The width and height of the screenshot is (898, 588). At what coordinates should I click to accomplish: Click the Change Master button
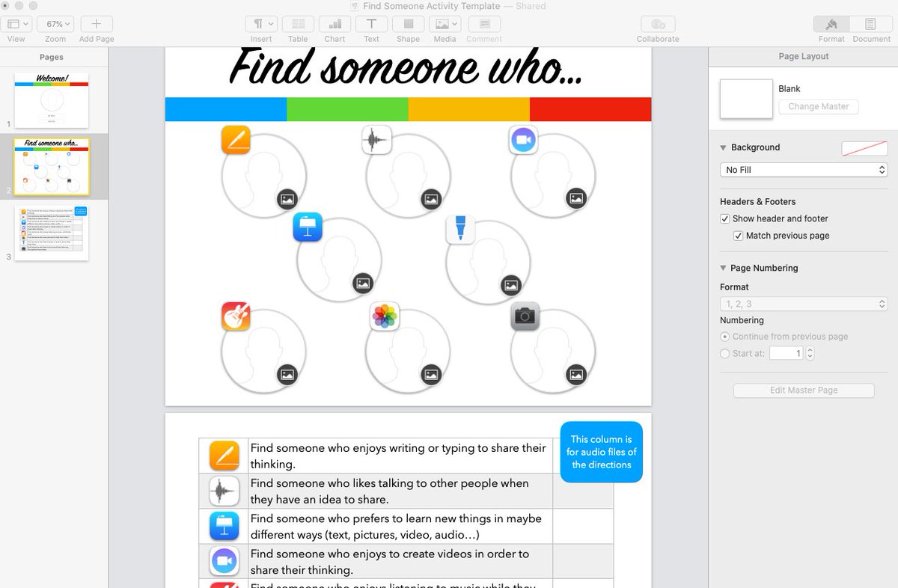pyautogui.click(x=819, y=106)
